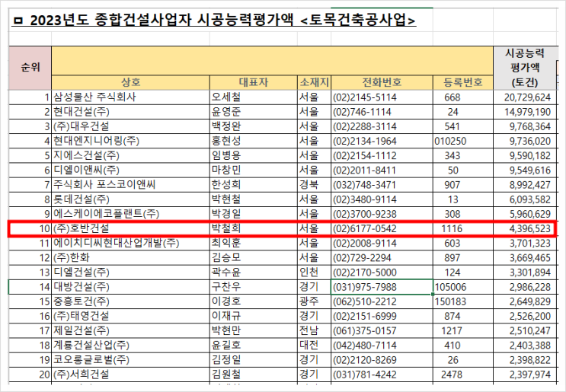
Task: Select location cell 대전
Action: pos(314,346)
